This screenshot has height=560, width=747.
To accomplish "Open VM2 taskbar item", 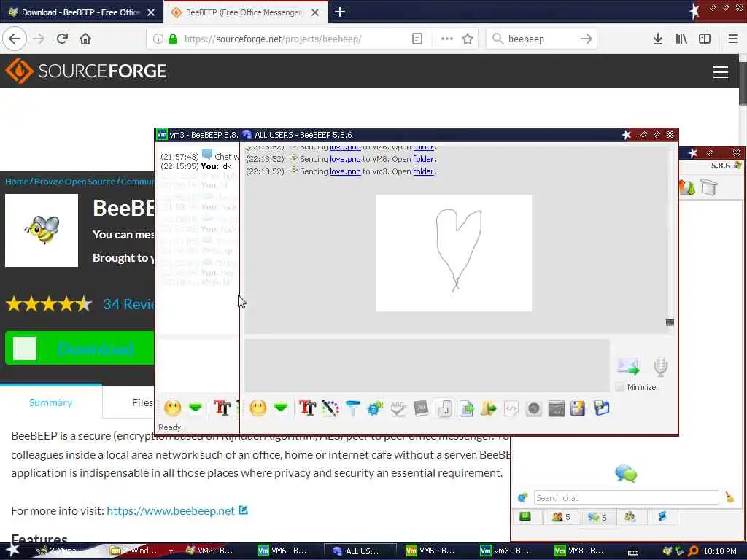I will (x=209, y=551).
